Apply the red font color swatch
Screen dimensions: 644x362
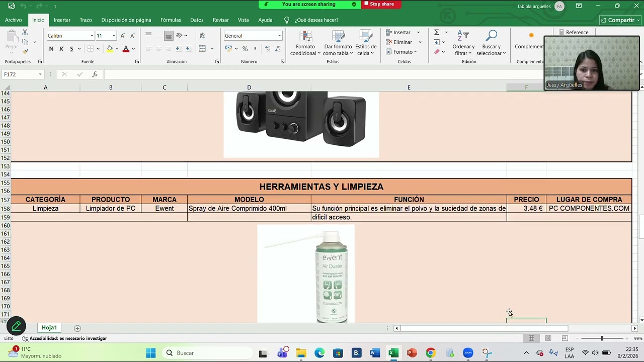click(x=126, y=49)
